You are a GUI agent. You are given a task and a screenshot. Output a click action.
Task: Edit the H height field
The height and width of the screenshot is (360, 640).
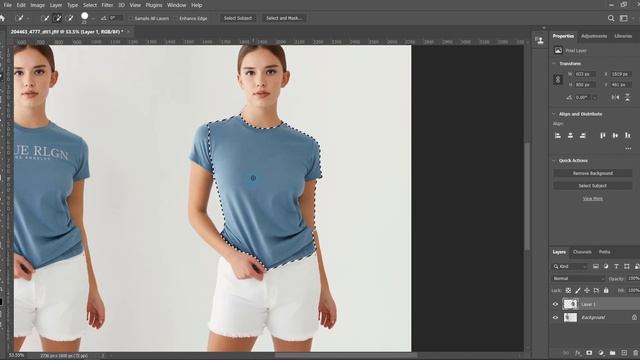(585, 84)
